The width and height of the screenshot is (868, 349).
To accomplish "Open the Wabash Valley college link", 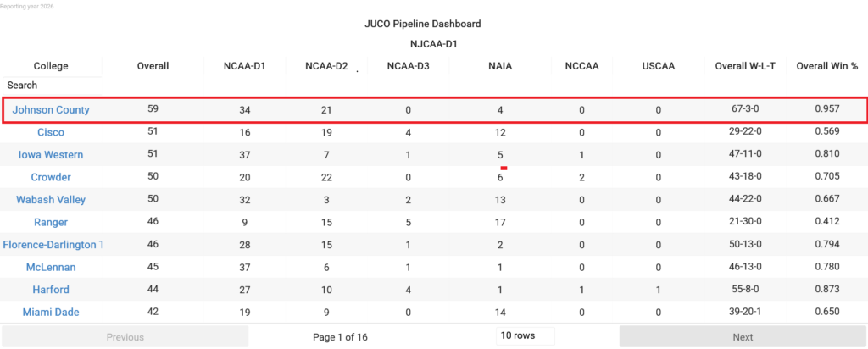I will pos(51,200).
